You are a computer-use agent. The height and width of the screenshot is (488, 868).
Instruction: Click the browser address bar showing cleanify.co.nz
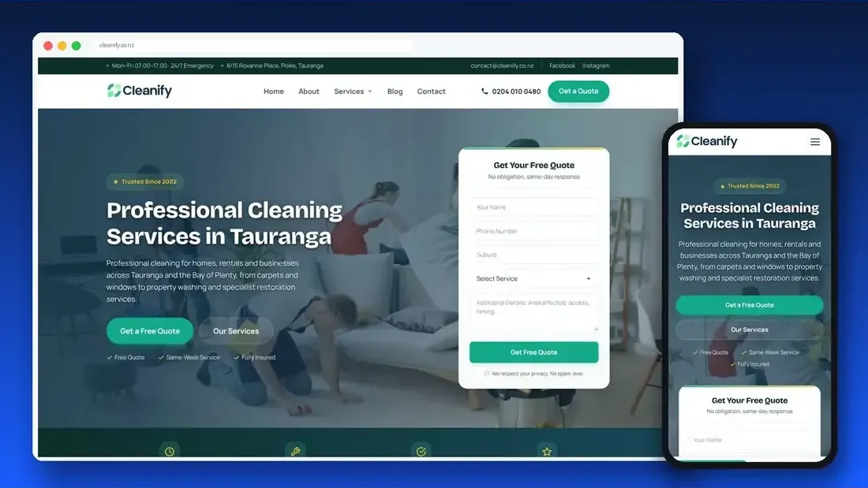pyautogui.click(x=253, y=46)
